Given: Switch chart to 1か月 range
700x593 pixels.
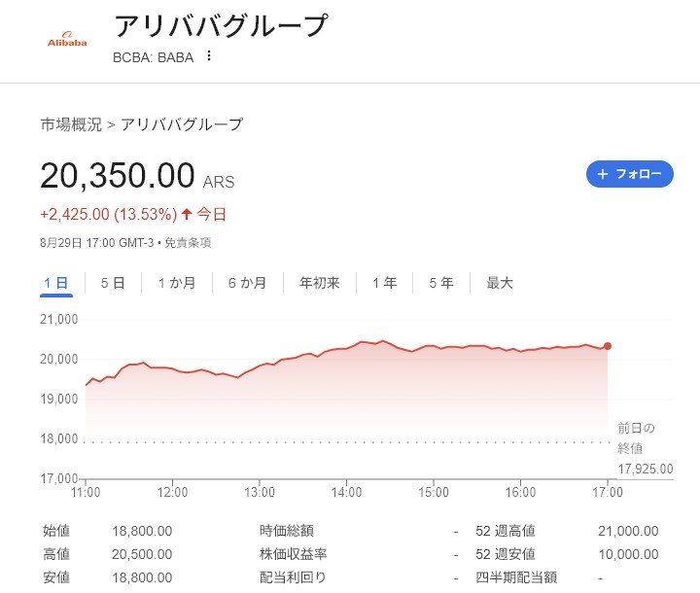Looking at the screenshot, I should coord(177,283).
